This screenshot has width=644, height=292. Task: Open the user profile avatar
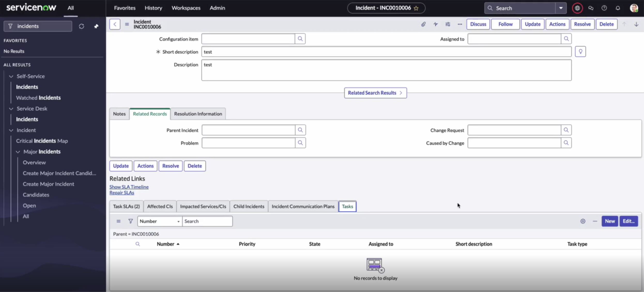(634, 8)
